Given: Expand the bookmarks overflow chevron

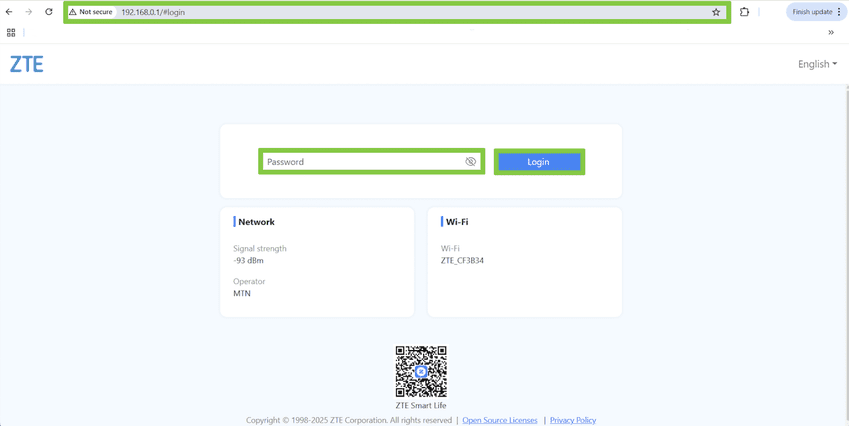Looking at the screenshot, I should click(x=831, y=32).
